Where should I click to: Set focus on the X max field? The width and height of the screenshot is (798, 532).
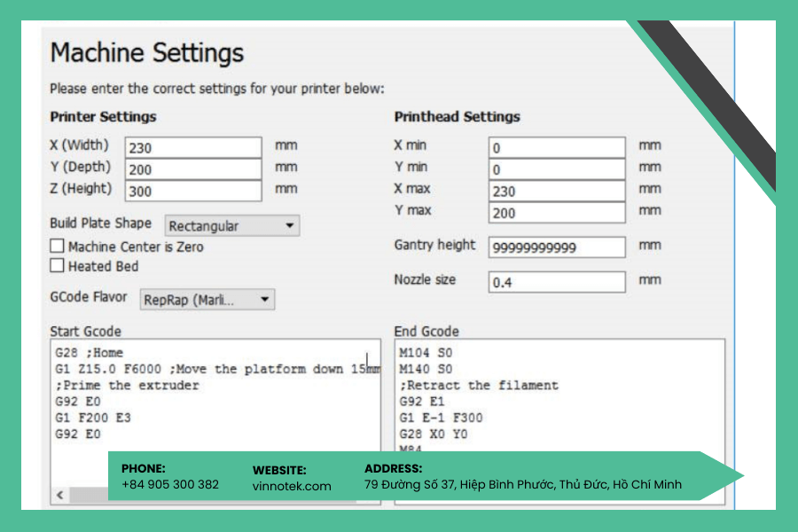557,191
